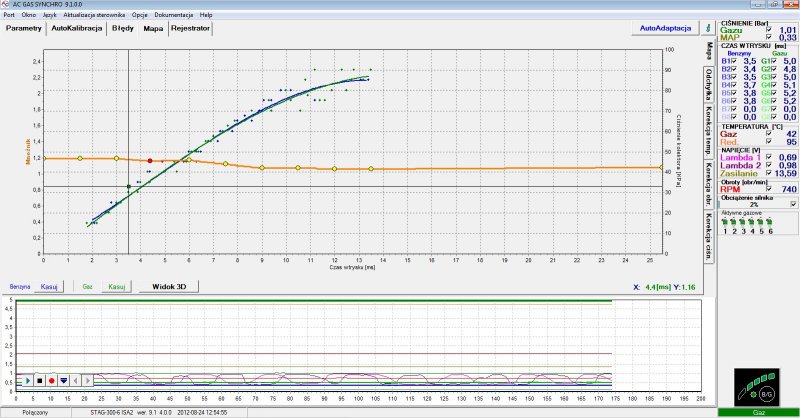Click the green Gaz status indicator at bottom right

click(x=759, y=412)
